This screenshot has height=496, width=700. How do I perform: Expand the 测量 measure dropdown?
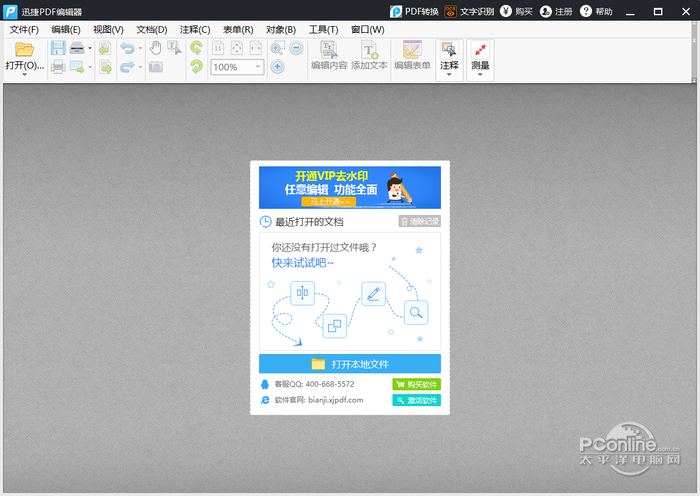(x=480, y=75)
